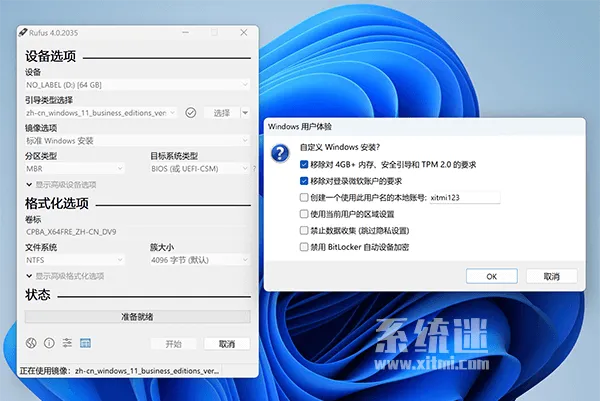Click the 文件系统 label
Viewport: 600px width, 401px height.
[41, 247]
